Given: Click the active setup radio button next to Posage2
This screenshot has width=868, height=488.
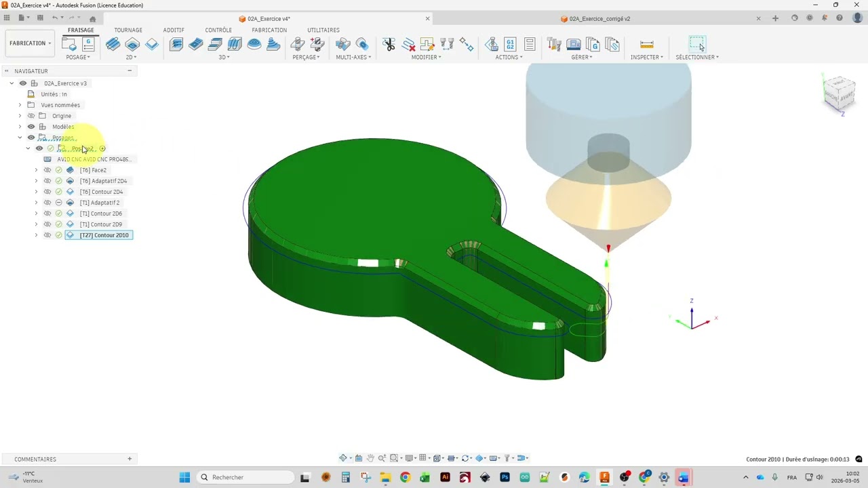Looking at the screenshot, I should (102, 148).
